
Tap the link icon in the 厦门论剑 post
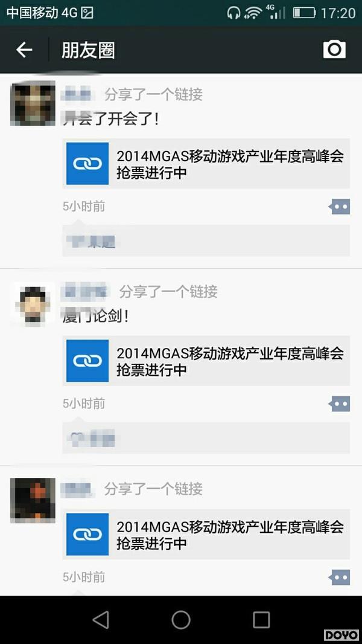coord(87,361)
